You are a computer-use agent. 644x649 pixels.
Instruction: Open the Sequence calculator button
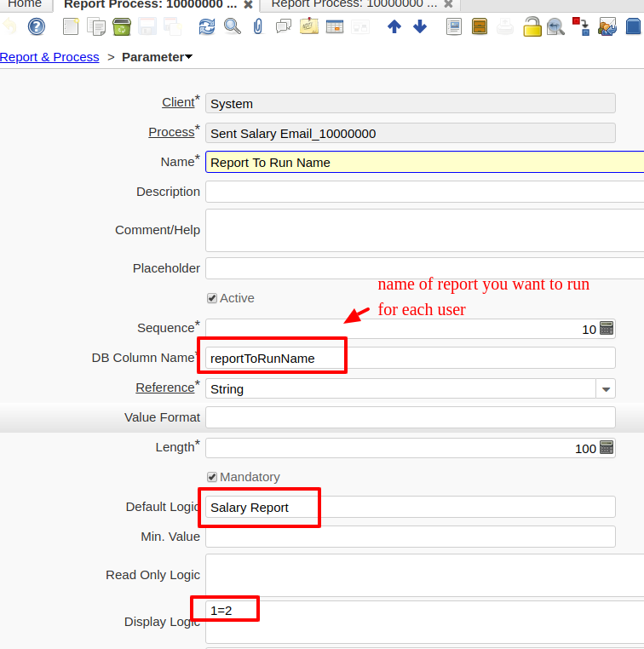pos(607,328)
